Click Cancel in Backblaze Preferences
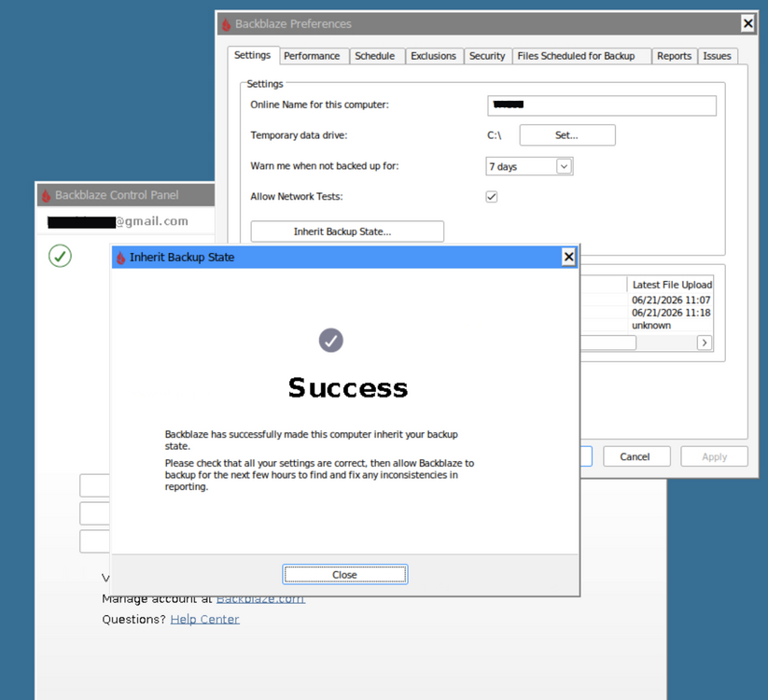 [636, 456]
